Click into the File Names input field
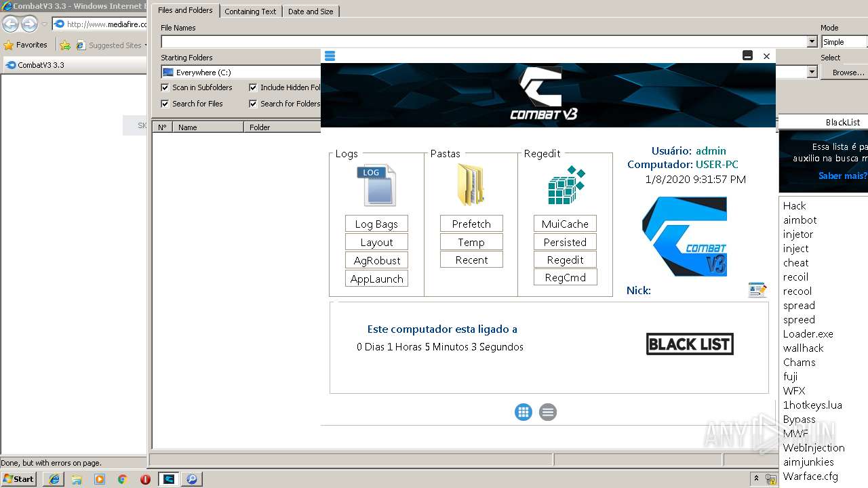 tap(484, 42)
